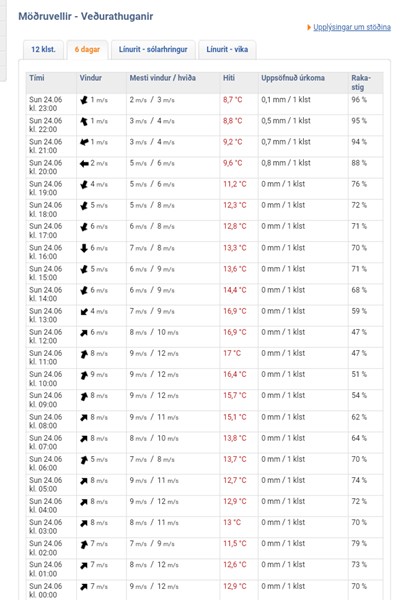Click the wind arrow icon at 08:00
This screenshot has height=600, width=403.
tap(84, 417)
